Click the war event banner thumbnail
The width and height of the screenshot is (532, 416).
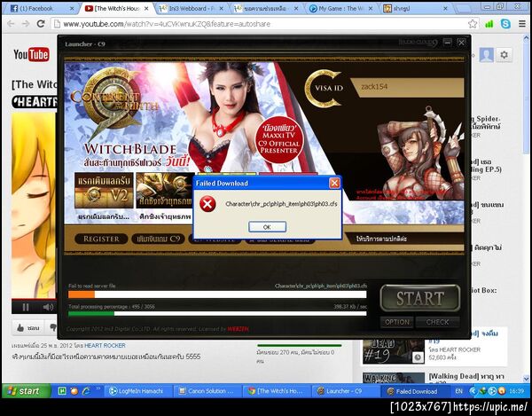[x=165, y=191]
